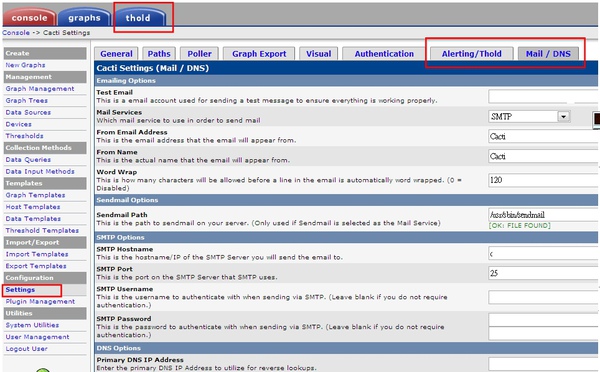Click the SMTP Hostname input field
Viewport: 600px width, 372px height.
tap(544, 253)
